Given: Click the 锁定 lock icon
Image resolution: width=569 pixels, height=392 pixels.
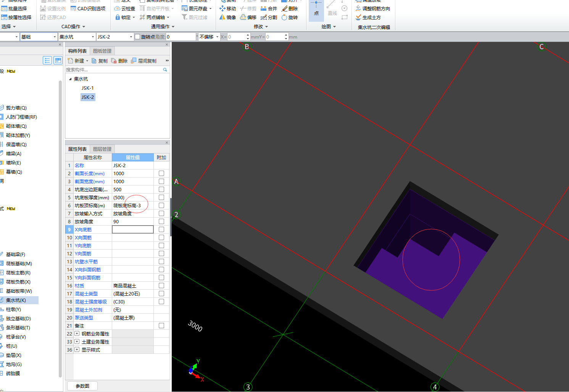Looking at the screenshot, I should [x=118, y=17].
